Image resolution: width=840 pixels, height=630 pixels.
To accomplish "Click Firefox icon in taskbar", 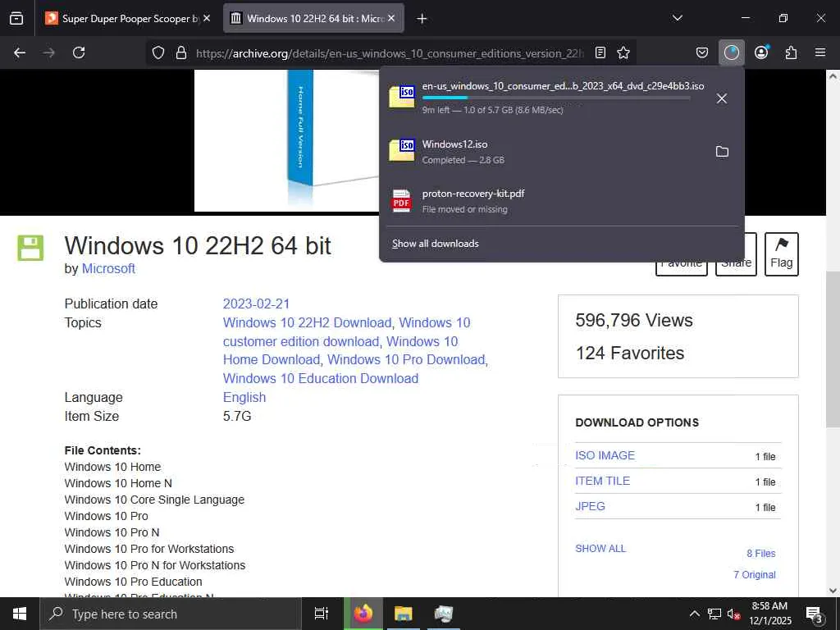I will [363, 614].
